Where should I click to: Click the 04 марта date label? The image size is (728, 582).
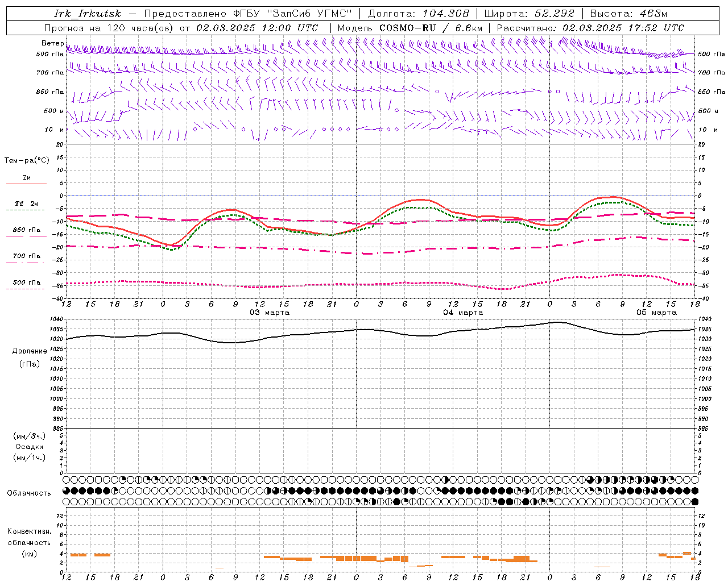[x=463, y=313]
